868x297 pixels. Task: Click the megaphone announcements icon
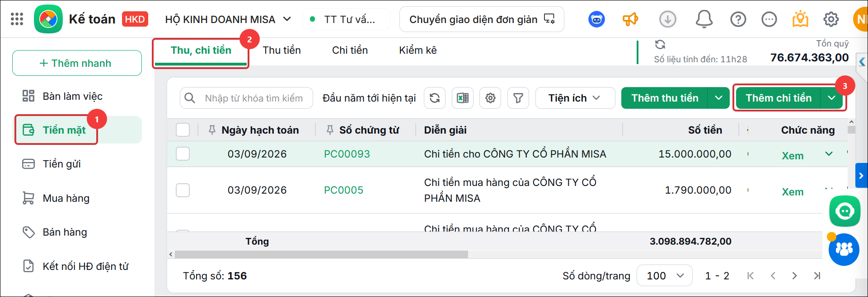coord(630,19)
